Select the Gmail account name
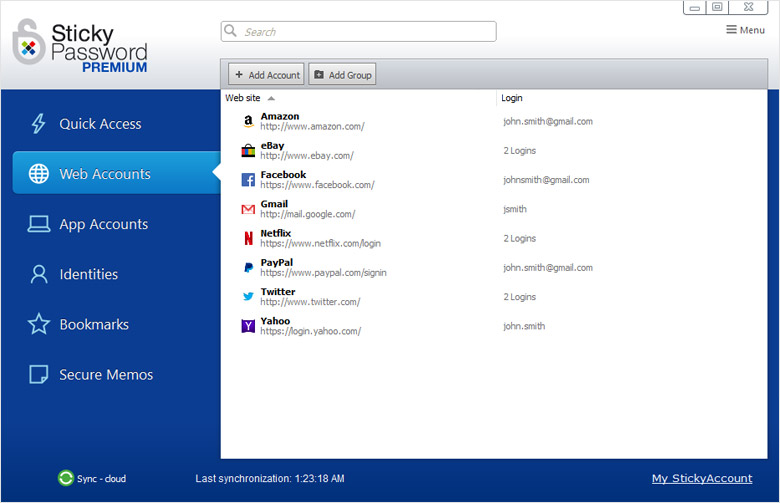Screen dimensions: 780x503 [274, 204]
